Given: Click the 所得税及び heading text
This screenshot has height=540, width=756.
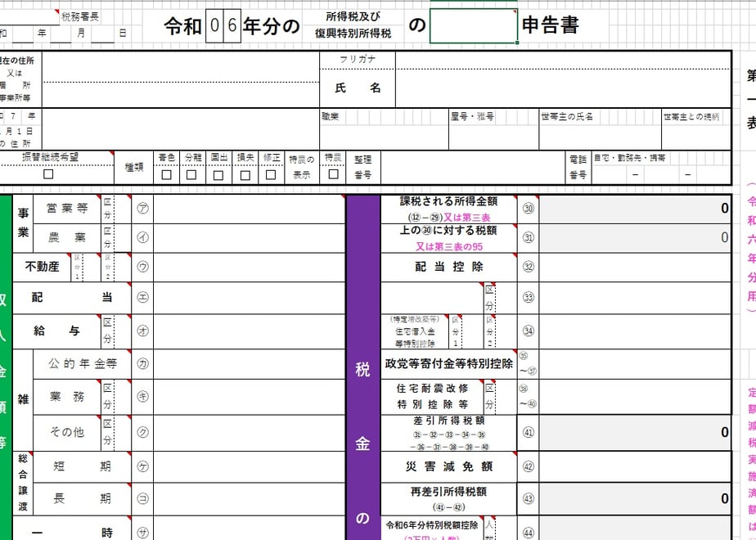Looking at the screenshot, I should (x=353, y=16).
